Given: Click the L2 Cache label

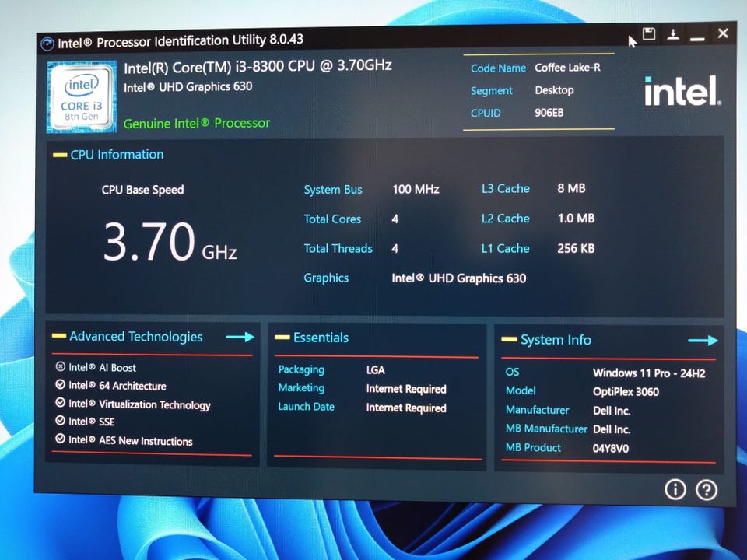Looking at the screenshot, I should [506, 219].
